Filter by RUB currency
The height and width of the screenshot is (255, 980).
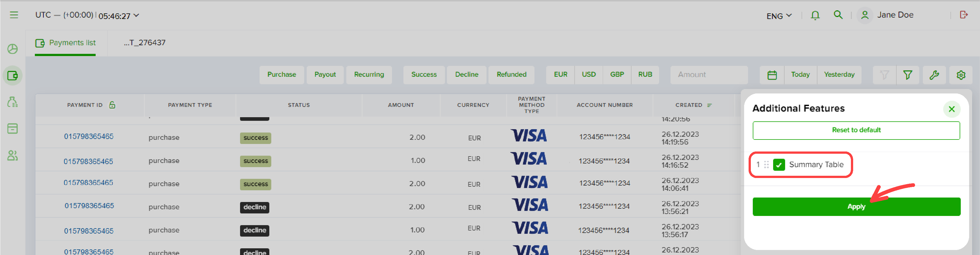645,74
